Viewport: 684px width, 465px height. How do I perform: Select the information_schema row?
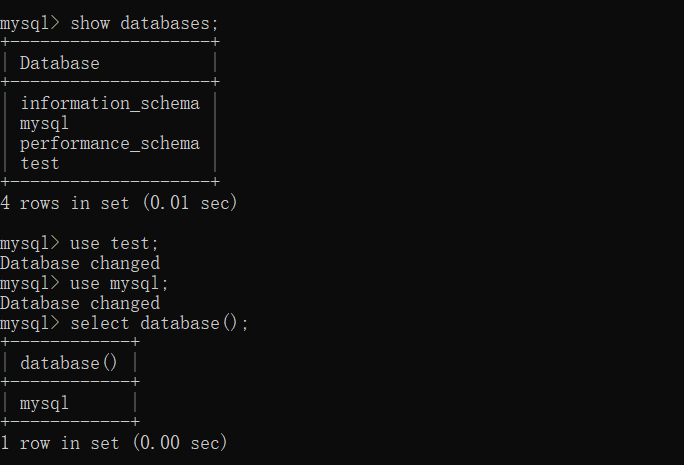[x=110, y=103]
